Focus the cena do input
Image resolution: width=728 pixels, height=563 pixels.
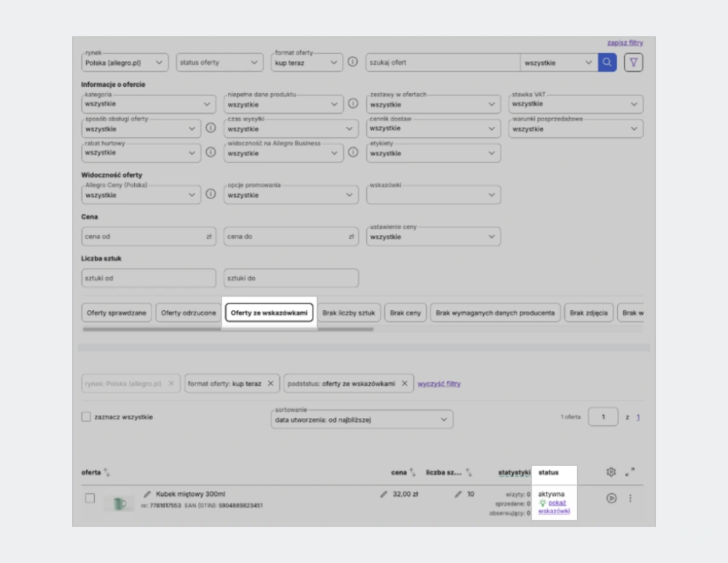pyautogui.click(x=291, y=236)
